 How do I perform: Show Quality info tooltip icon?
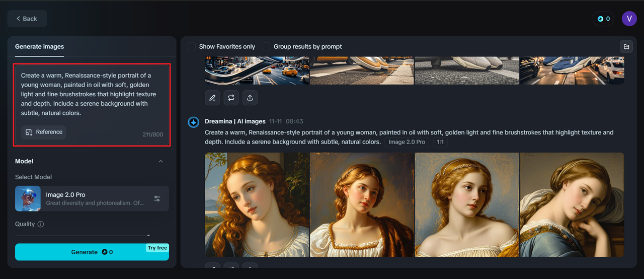pyautogui.click(x=41, y=224)
